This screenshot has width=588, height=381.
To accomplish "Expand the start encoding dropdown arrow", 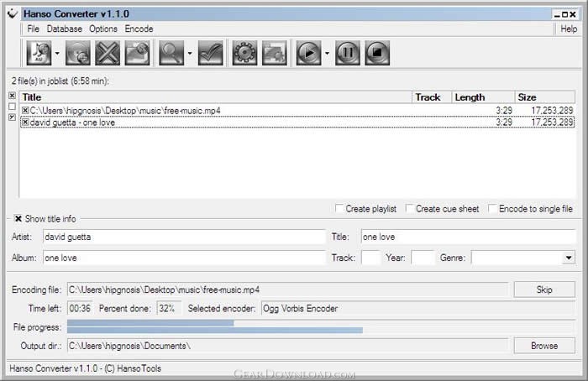I will pyautogui.click(x=327, y=53).
